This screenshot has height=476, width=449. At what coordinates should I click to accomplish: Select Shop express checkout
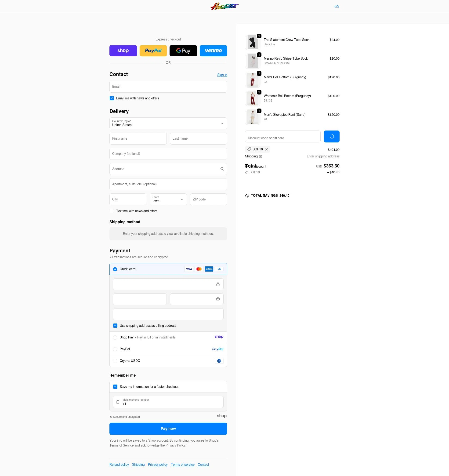point(123,51)
